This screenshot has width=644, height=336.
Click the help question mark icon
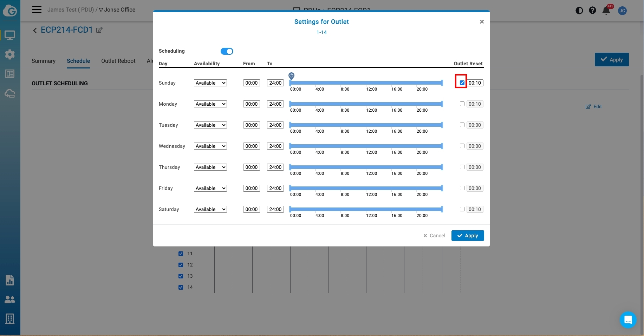point(592,11)
